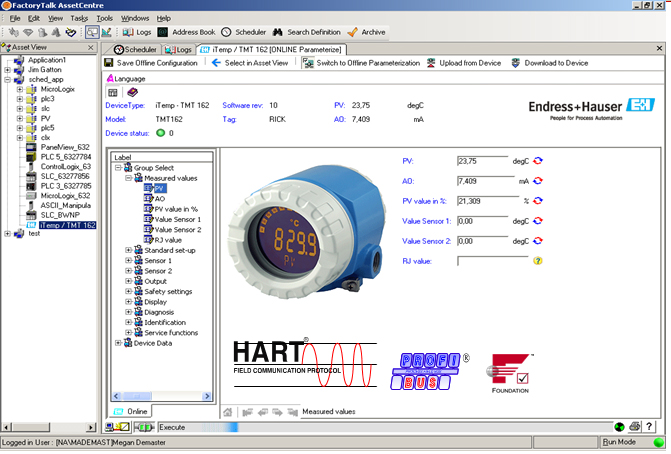Expand the MicroLogix asset folder

tap(20, 89)
